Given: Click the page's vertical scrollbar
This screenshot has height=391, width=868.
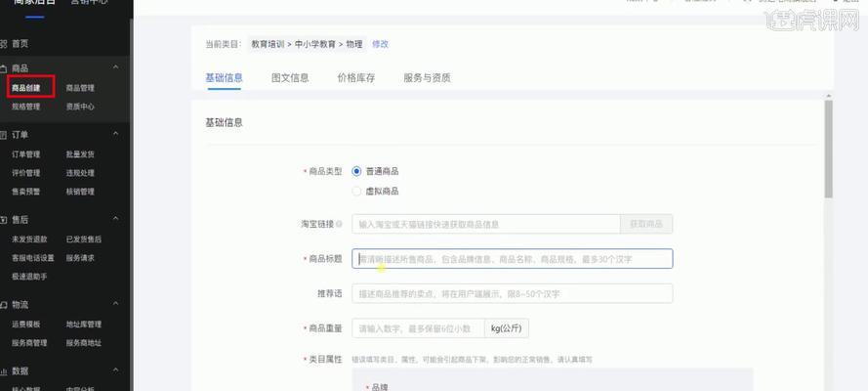Looking at the screenshot, I should (829, 147).
